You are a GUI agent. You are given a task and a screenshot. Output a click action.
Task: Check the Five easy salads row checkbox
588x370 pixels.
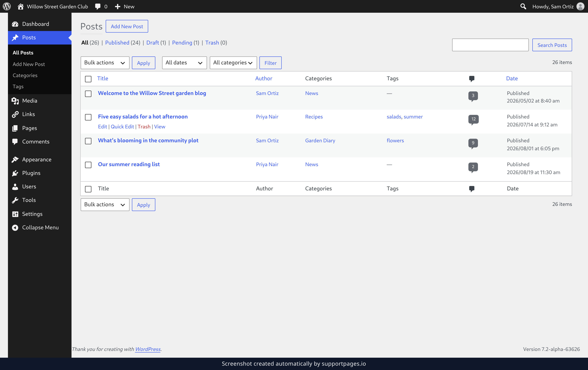(88, 117)
